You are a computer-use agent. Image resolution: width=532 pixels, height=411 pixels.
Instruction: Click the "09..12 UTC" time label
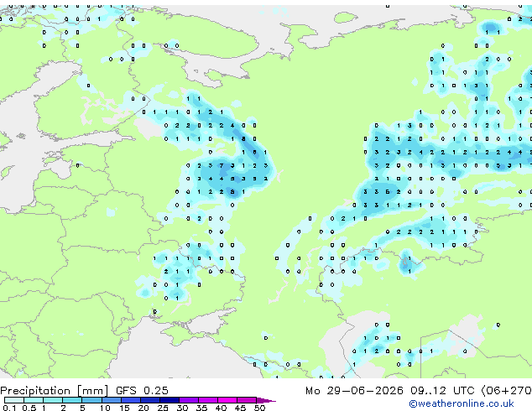[442, 391]
